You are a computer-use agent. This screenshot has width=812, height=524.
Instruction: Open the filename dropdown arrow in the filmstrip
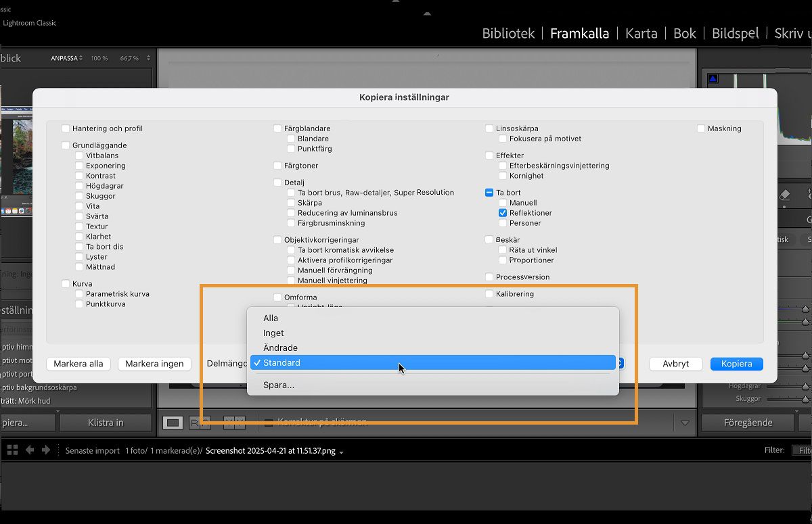(342, 452)
